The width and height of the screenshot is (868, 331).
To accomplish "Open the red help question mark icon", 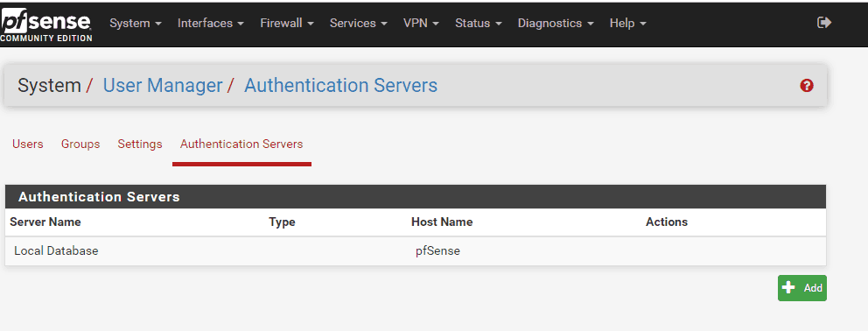I will [x=807, y=86].
